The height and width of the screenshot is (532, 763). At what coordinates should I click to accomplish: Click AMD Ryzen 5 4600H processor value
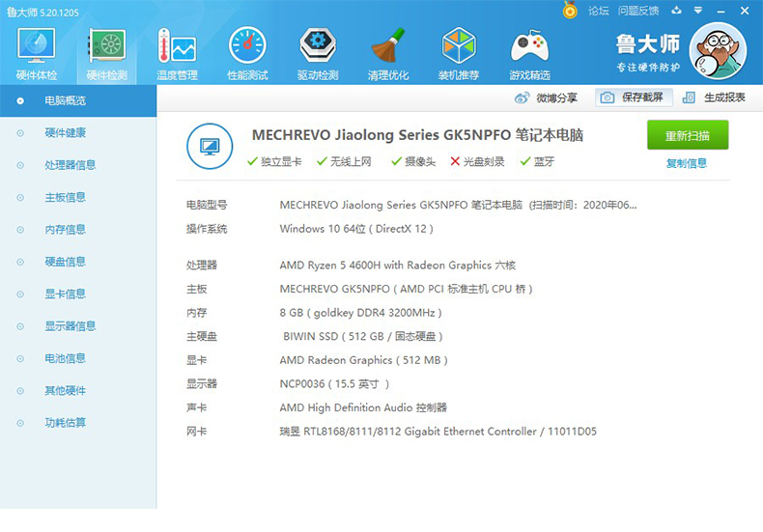(398, 265)
